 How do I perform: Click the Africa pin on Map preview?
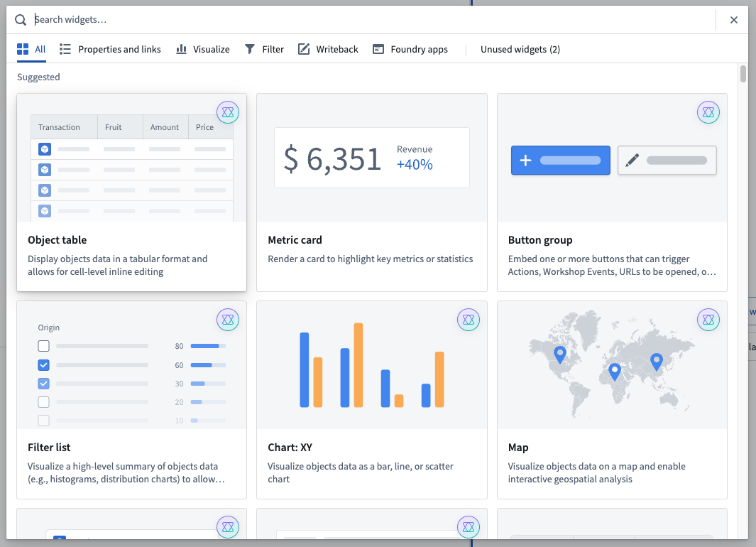614,372
